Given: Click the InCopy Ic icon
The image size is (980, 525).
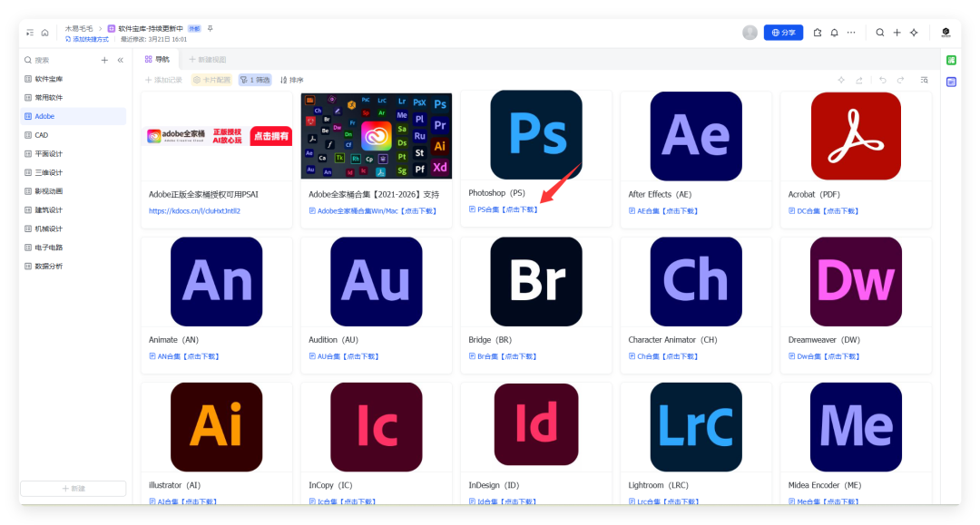Looking at the screenshot, I should pyautogui.click(x=377, y=427).
